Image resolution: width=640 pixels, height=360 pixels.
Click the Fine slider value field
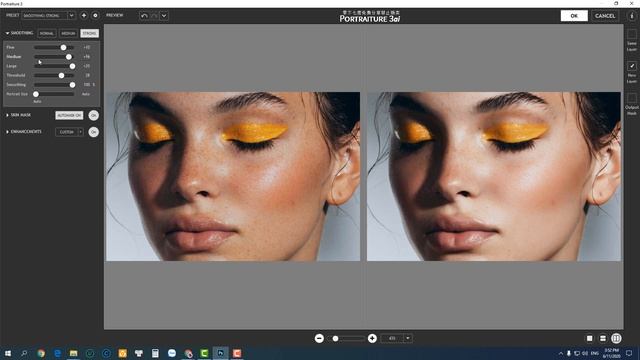click(x=87, y=47)
